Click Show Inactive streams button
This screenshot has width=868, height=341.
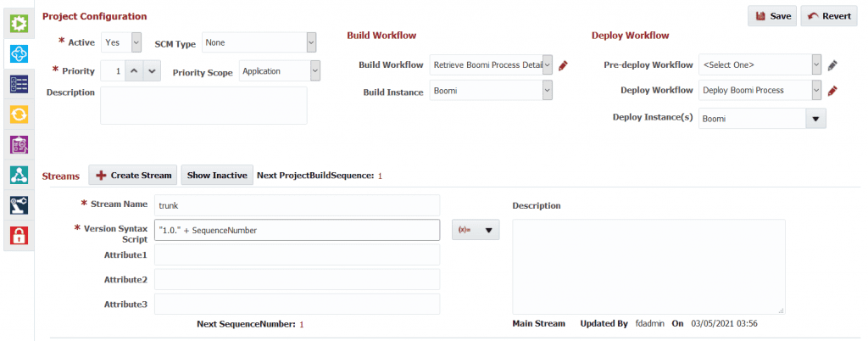coord(217,175)
